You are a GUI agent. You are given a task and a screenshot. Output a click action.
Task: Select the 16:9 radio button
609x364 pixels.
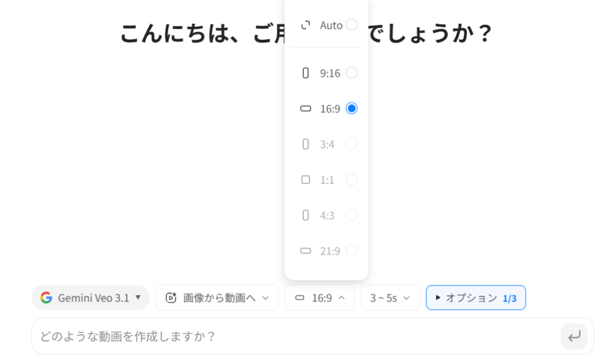pos(351,109)
